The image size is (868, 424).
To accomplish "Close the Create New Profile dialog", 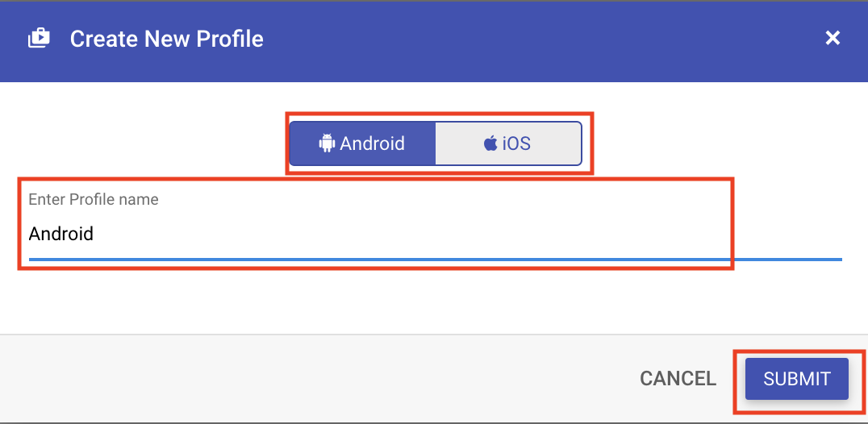I will coord(833,38).
